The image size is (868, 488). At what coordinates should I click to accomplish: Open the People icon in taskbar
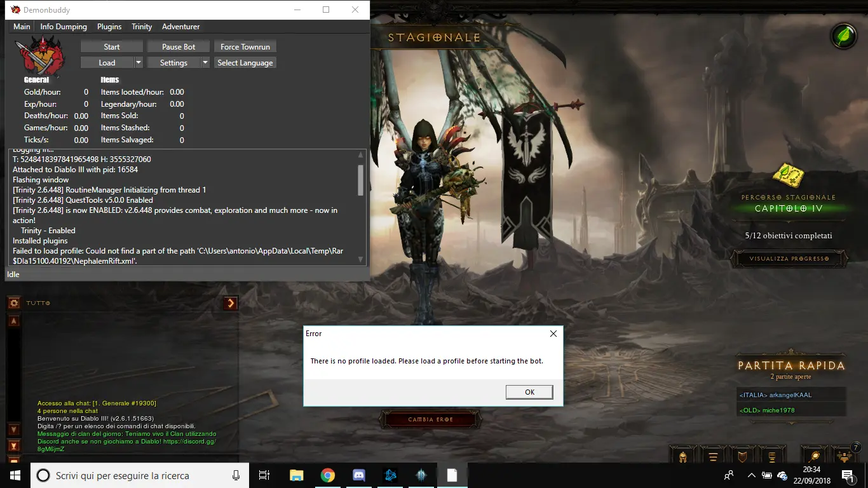coord(729,475)
